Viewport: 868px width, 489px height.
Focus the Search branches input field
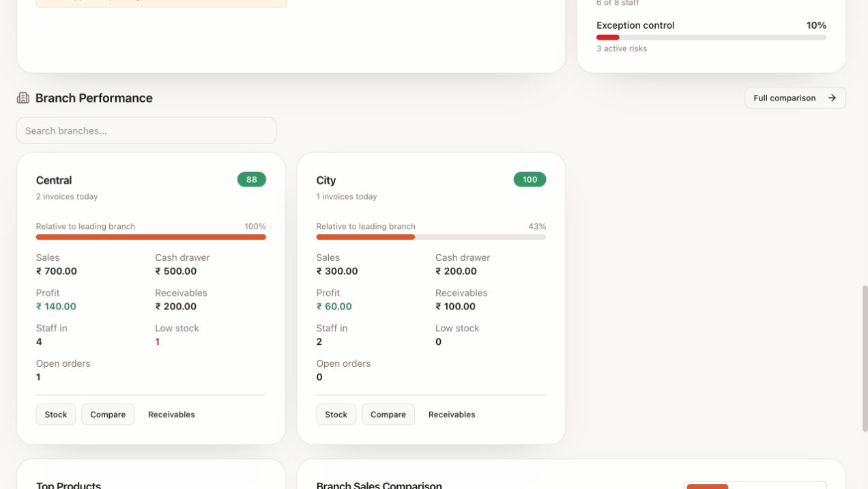coord(146,130)
